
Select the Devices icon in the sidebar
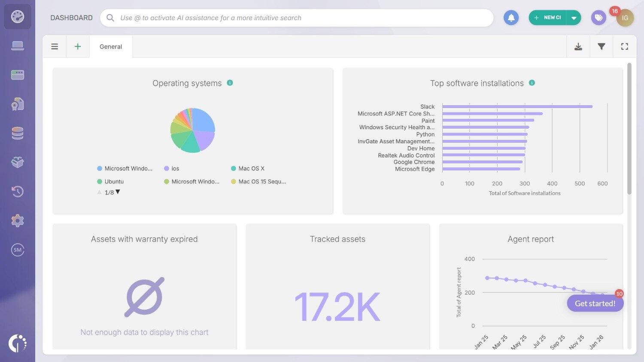18,45
